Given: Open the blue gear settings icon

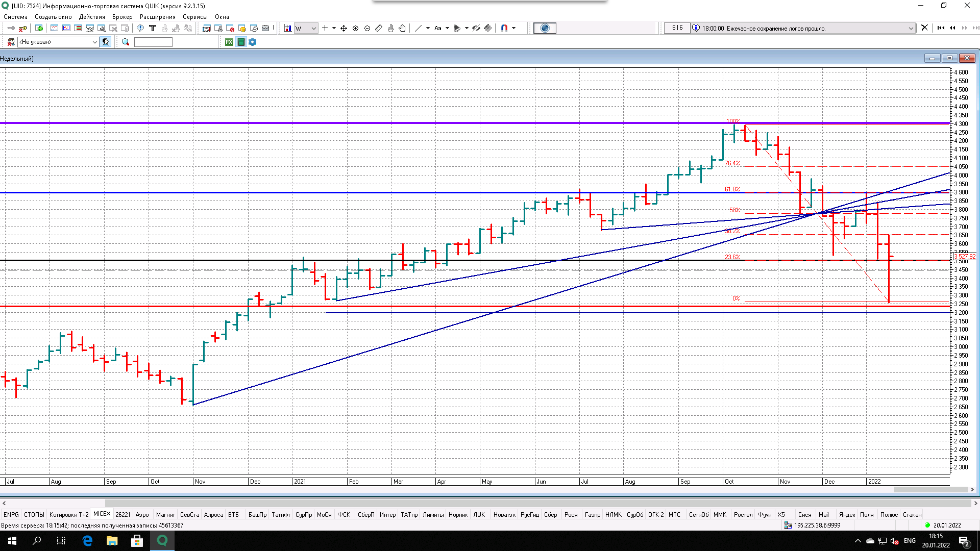Looking at the screenshot, I should click(x=253, y=42).
